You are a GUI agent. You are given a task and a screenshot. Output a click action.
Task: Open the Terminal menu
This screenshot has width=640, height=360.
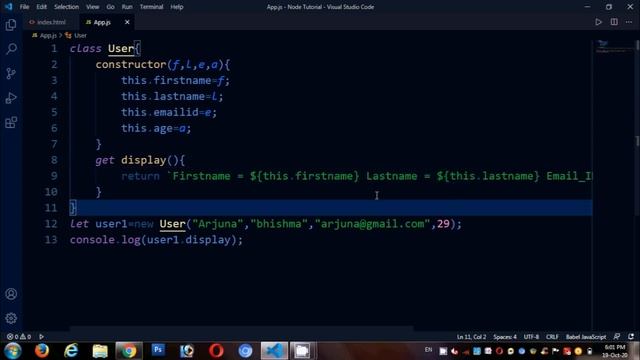(x=151, y=7)
